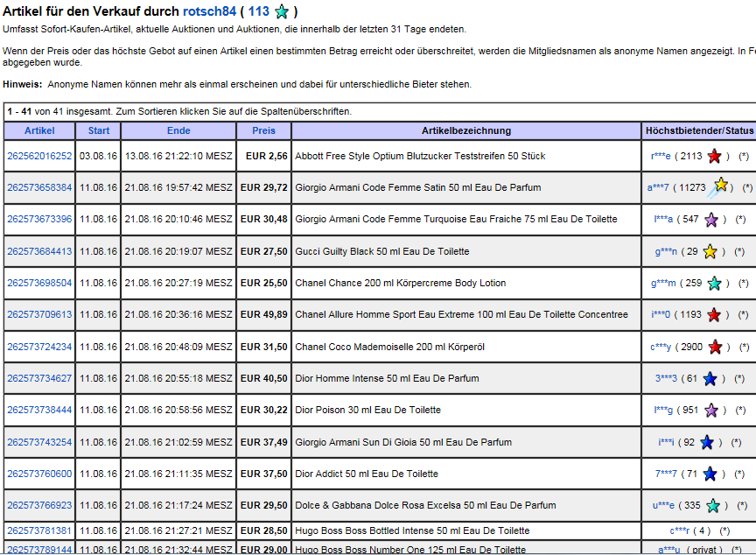Click purple star beside l***g (951)

tap(711, 411)
